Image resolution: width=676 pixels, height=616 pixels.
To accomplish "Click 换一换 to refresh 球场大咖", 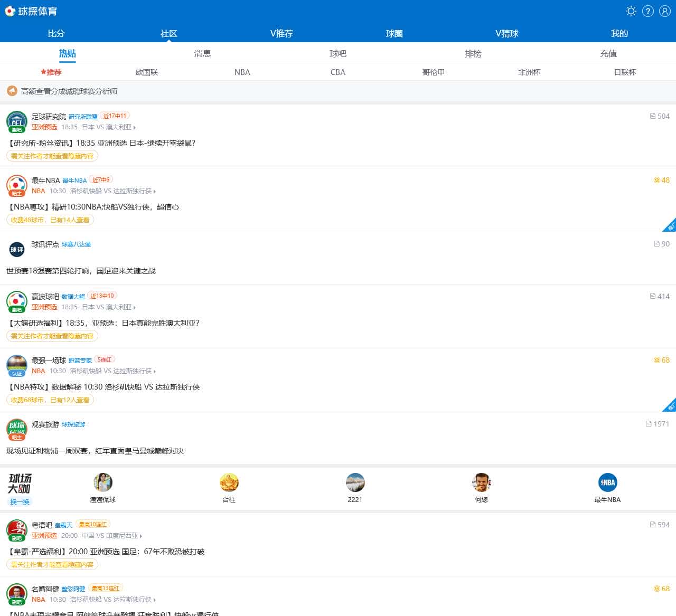I will point(20,501).
